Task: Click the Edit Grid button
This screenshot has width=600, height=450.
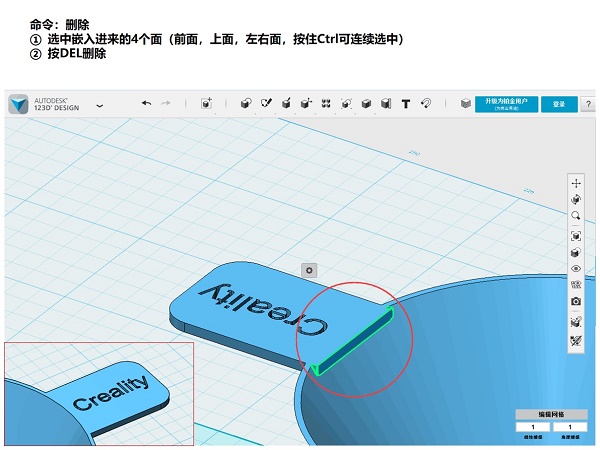Action: click(551, 414)
